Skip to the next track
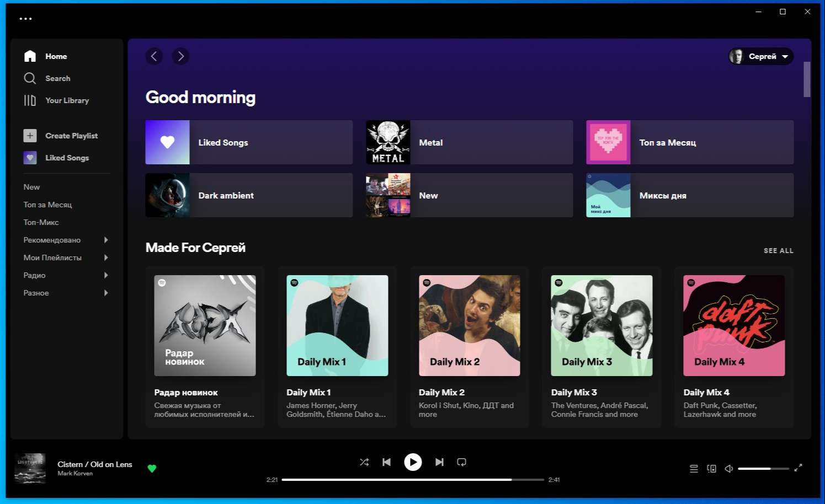Image resolution: width=825 pixels, height=504 pixels. coord(439,462)
